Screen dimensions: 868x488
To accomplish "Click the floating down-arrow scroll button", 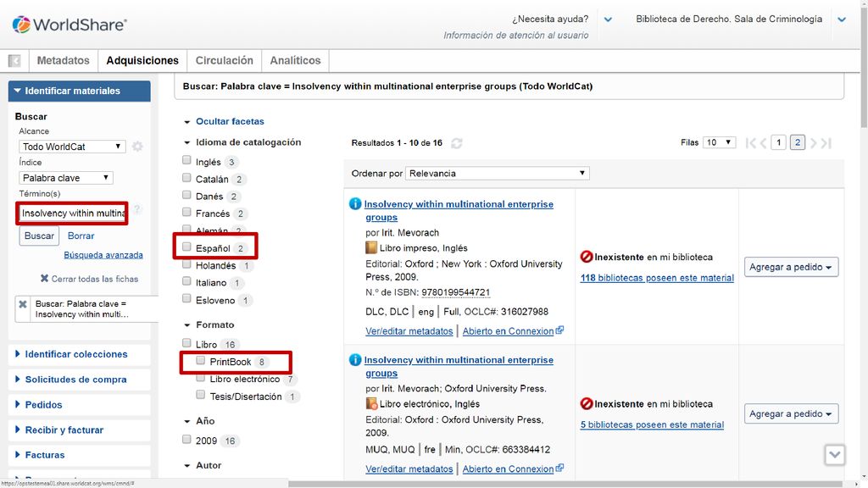I will coord(834,455).
